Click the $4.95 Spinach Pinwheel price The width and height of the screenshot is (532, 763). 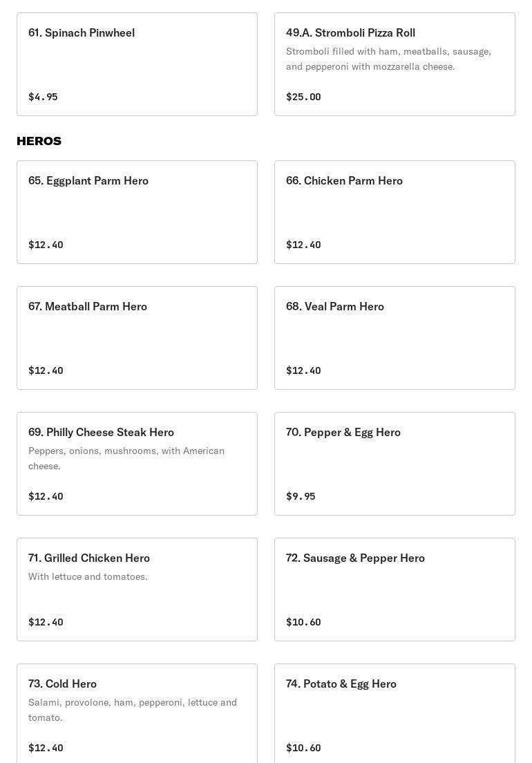43,97
